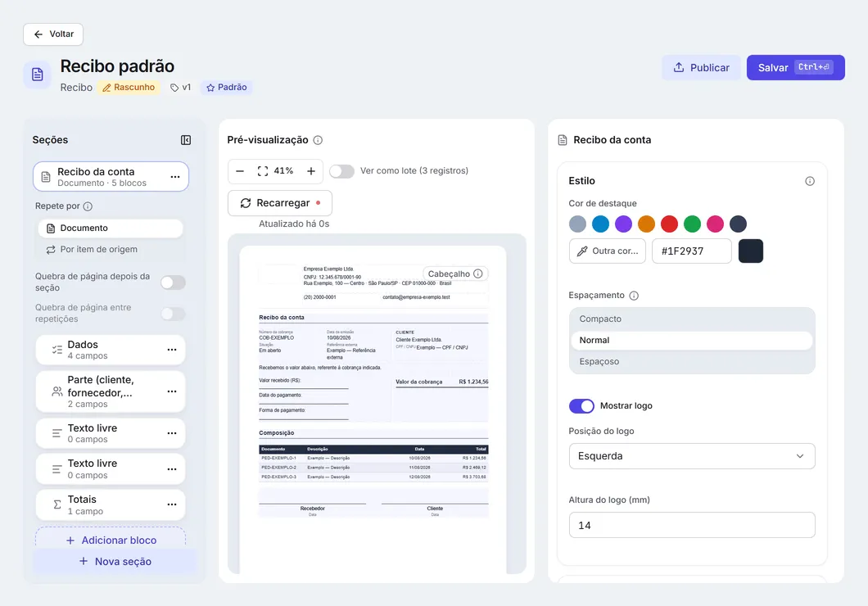Open options for second Texto livre block
The image size is (868, 606).
pos(172,469)
